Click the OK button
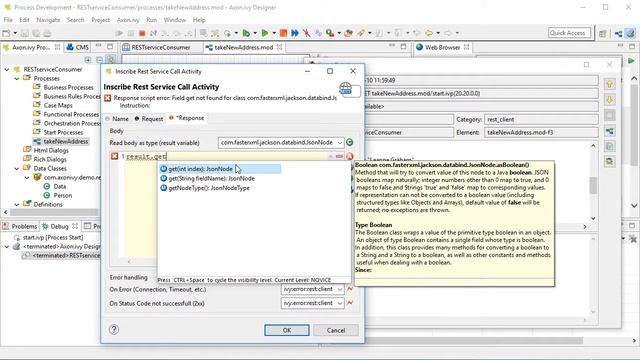Viewport: 640px width, 360px height. (x=287, y=330)
